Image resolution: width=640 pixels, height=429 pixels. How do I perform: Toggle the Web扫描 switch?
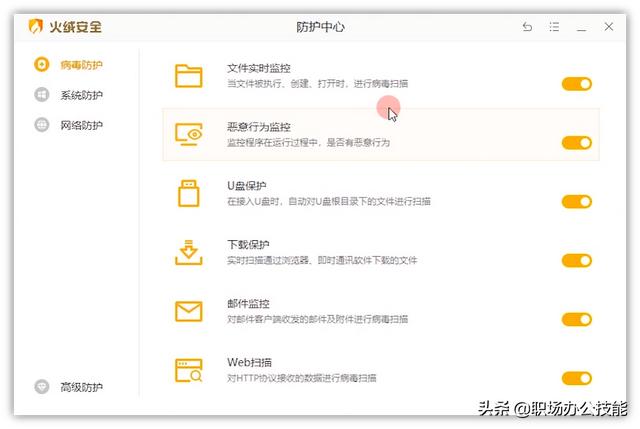(x=577, y=378)
